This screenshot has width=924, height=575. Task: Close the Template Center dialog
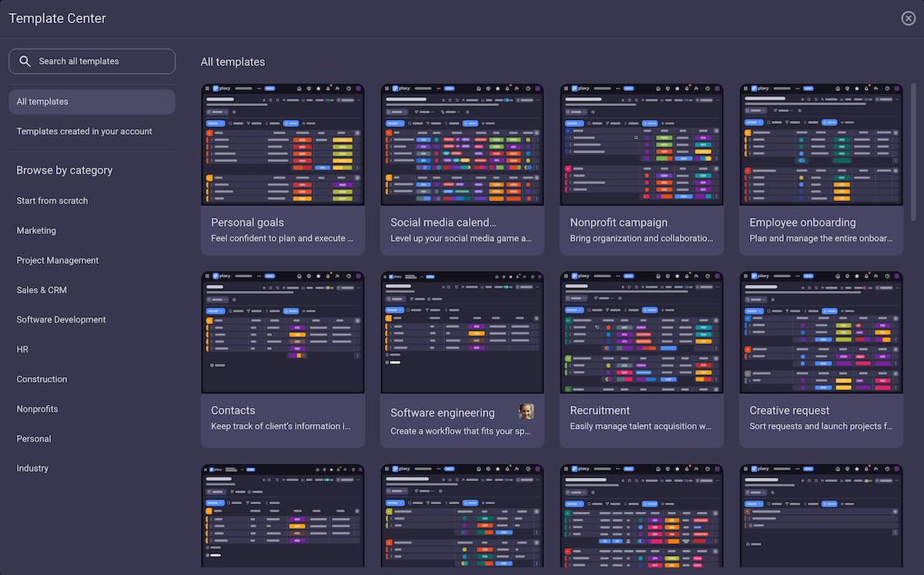tap(908, 18)
